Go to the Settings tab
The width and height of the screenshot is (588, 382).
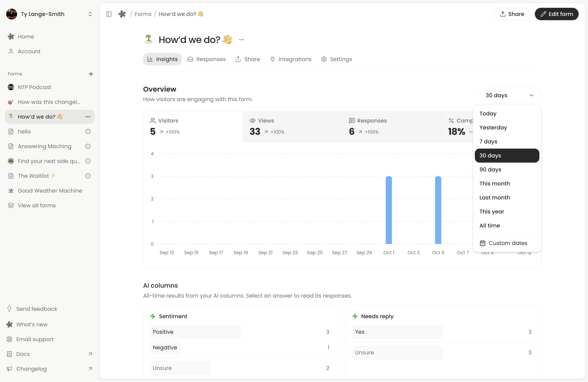point(337,59)
